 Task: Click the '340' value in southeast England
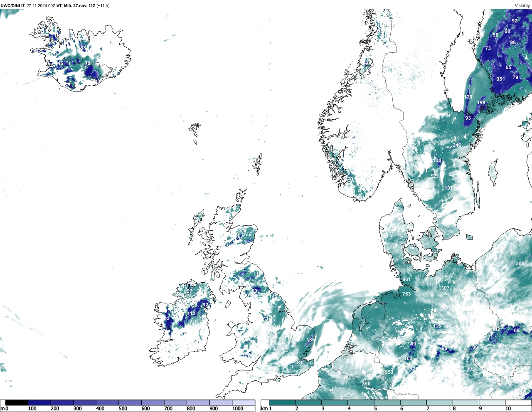pyautogui.click(x=299, y=363)
